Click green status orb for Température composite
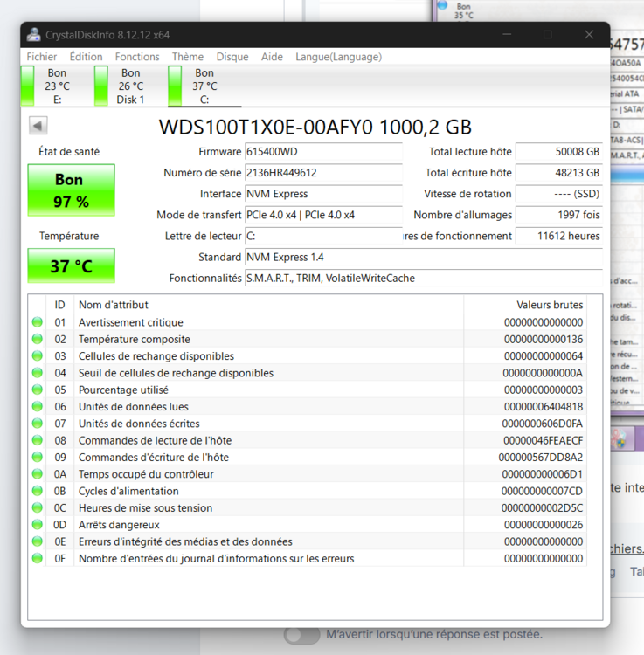Screen dimensions: 644x655 (x=38, y=339)
